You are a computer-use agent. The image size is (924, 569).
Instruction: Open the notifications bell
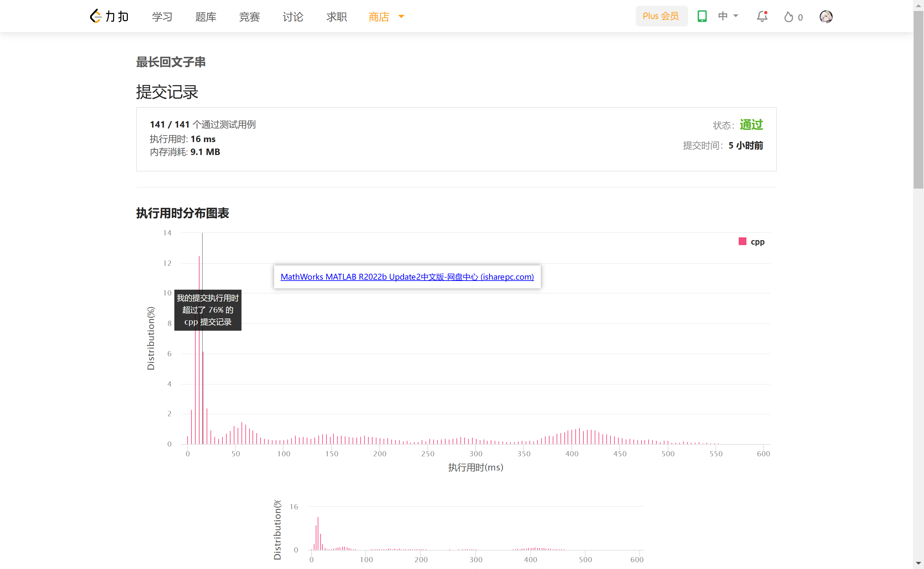[762, 16]
